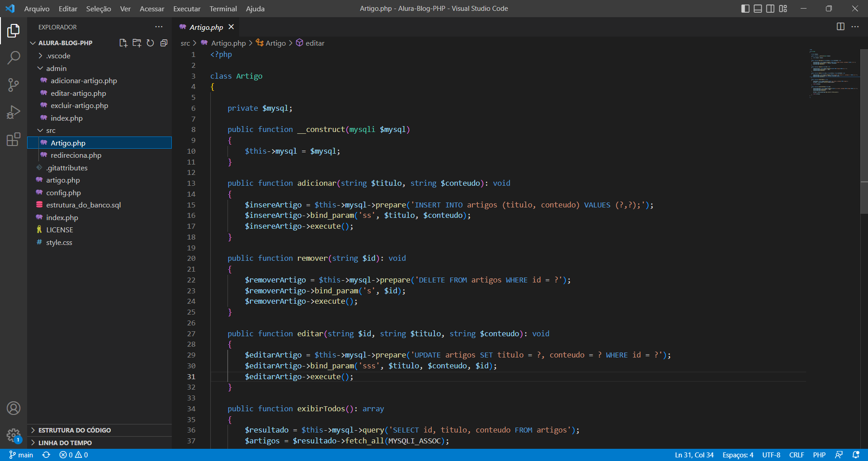The width and height of the screenshot is (868, 461).
Task: Open the Executar menu
Action: pyautogui.click(x=187, y=9)
